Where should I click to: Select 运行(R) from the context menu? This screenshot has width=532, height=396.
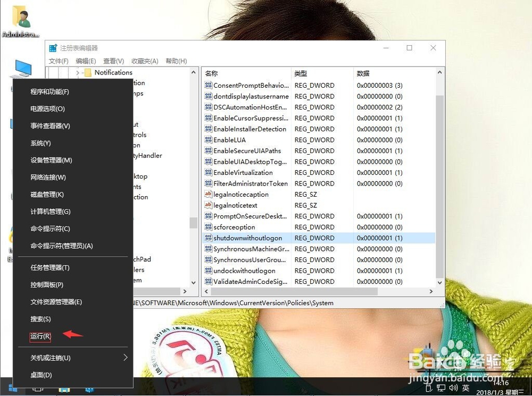coord(40,336)
